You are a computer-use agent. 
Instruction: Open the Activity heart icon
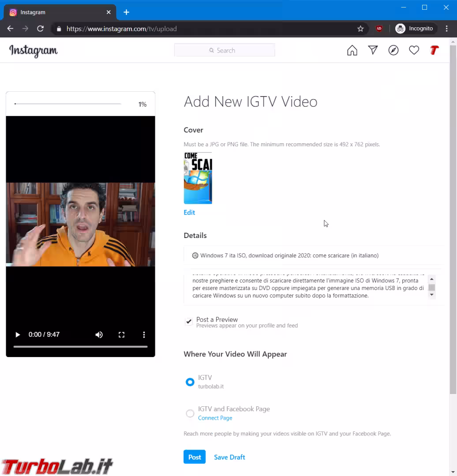pyautogui.click(x=414, y=50)
